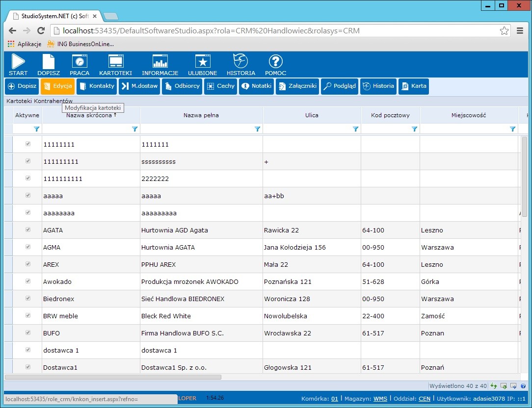The image size is (532, 408).
Task: Click the Załączniki toolbar button
Action: click(x=297, y=86)
